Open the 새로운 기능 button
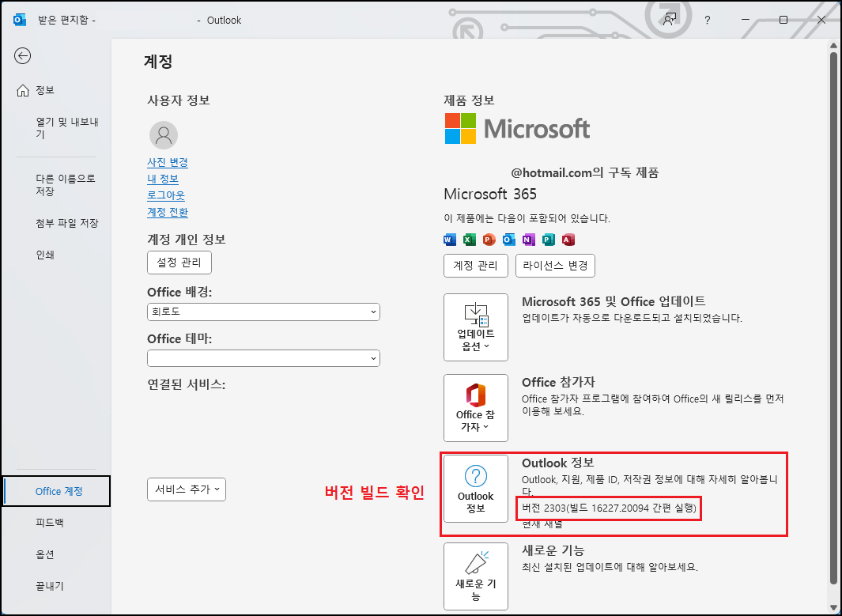 click(476, 576)
